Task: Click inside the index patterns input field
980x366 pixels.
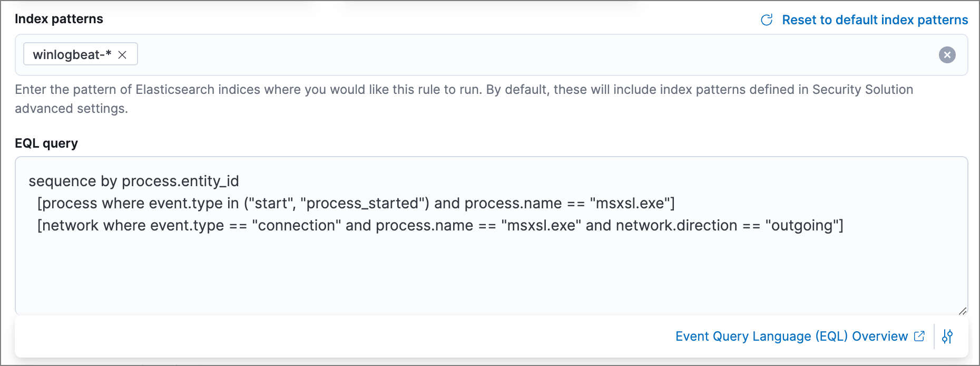Action: [x=422, y=55]
